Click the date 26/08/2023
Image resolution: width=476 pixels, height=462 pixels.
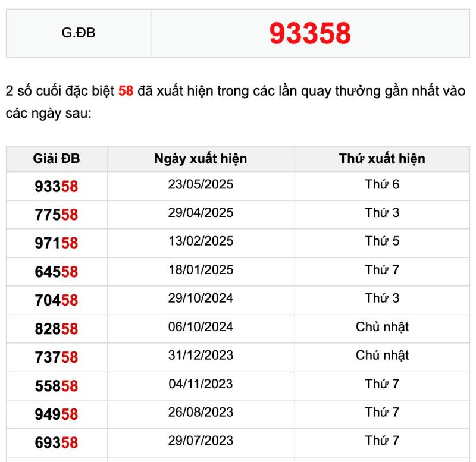pos(201,413)
